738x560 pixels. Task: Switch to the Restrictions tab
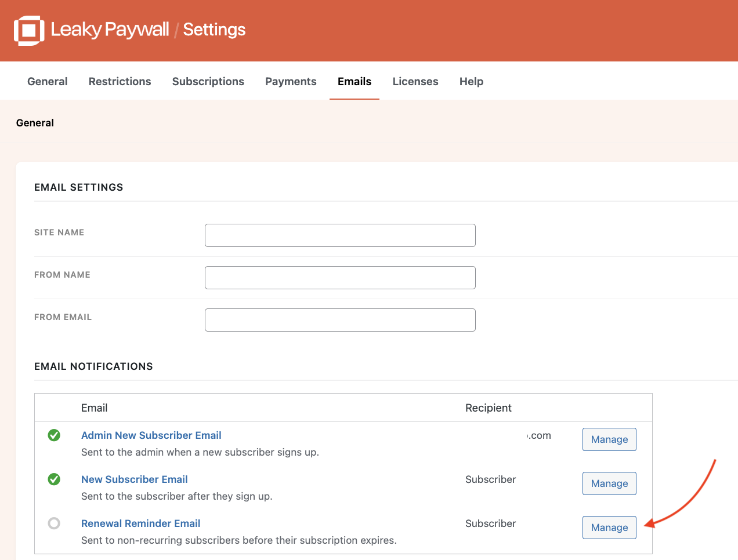[120, 82]
